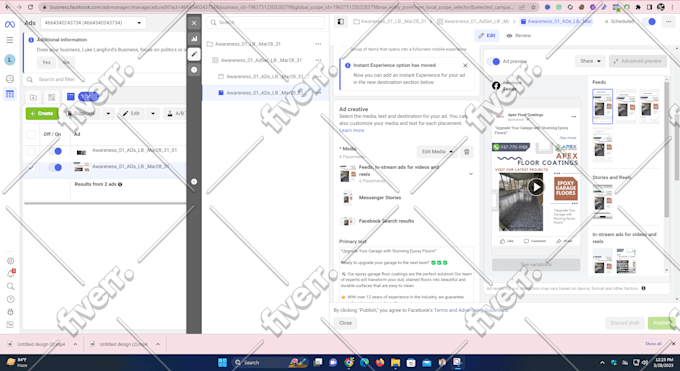Play the video in ad preview
The image size is (680, 371).
536,187
